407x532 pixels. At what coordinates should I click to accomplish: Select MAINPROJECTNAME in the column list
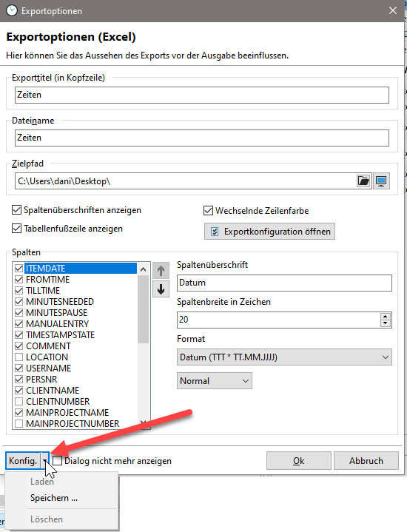pos(67,413)
